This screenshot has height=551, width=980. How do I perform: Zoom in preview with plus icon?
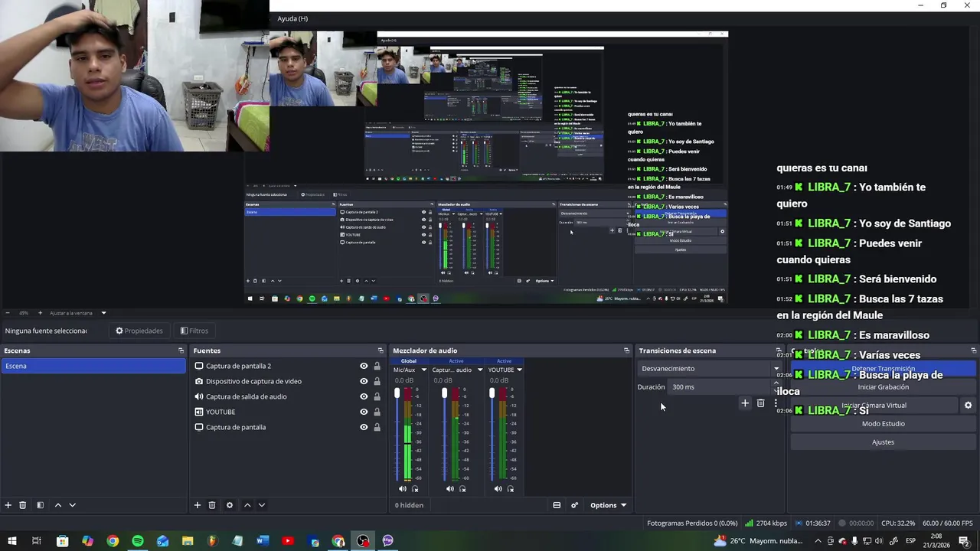coord(40,313)
